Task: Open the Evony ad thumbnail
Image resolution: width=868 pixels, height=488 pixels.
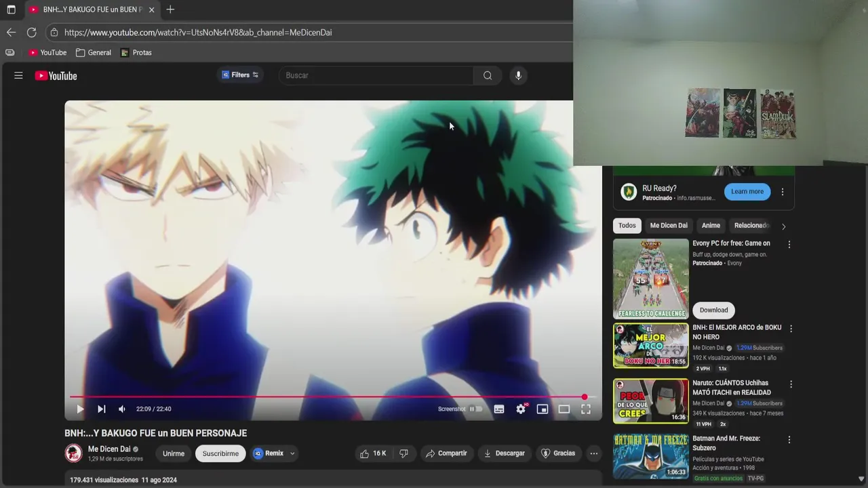Action: 650,279
